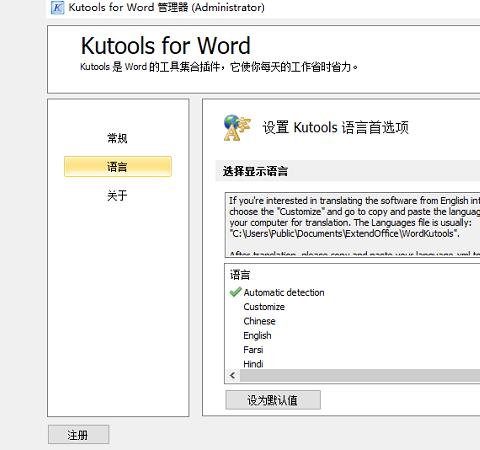Screen dimensions: 480x450
Task: Click inside the translation instructions text box
Action: 353,224
